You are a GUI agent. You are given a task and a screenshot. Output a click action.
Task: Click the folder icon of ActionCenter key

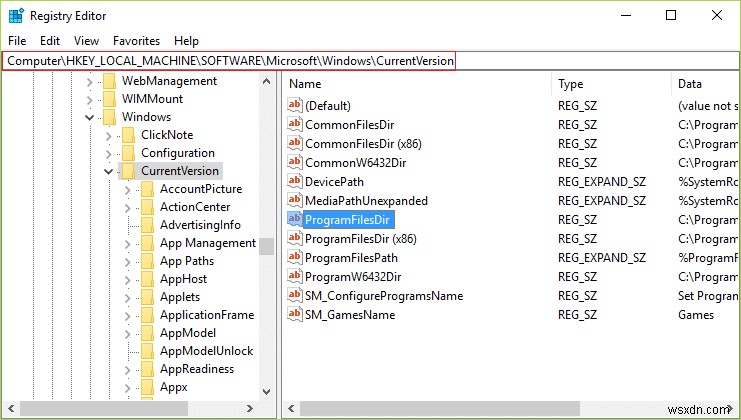coord(147,207)
